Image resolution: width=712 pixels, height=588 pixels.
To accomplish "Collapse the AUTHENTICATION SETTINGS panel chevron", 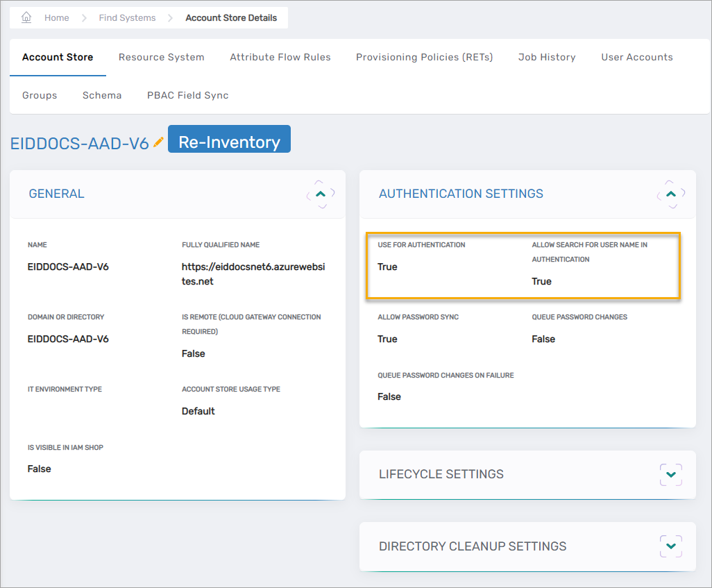I will 670,194.
